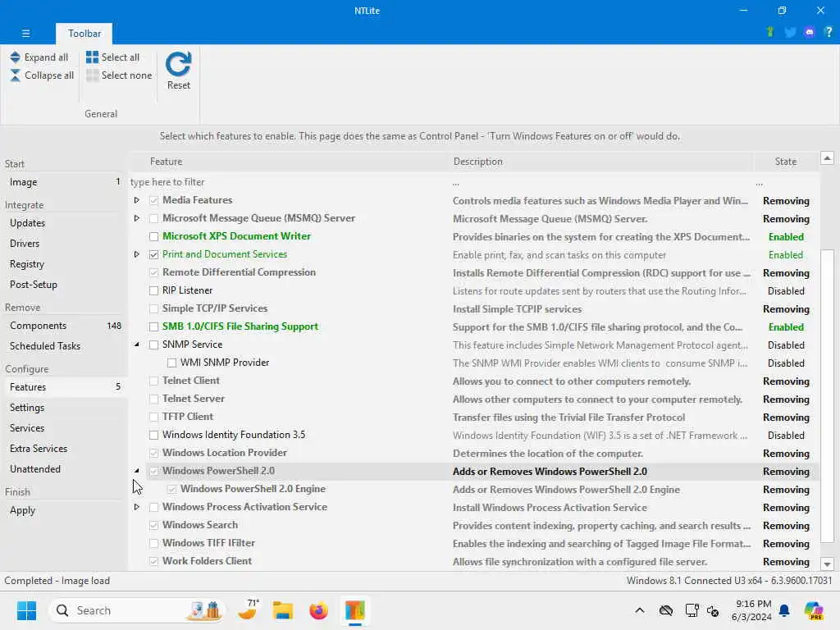Open Extra Services page
Screen dimensions: 840x630
click(64, 449)
